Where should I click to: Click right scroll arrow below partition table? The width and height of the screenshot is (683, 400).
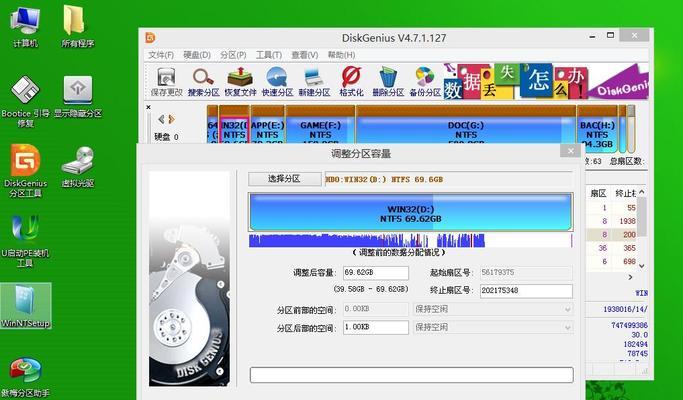click(630, 277)
